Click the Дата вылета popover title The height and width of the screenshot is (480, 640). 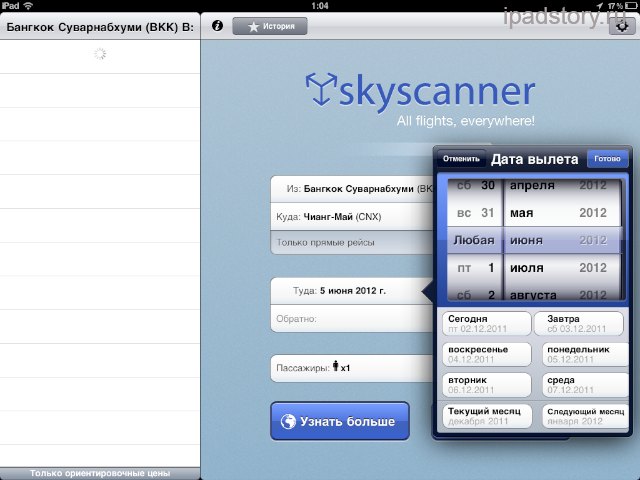[x=535, y=159]
